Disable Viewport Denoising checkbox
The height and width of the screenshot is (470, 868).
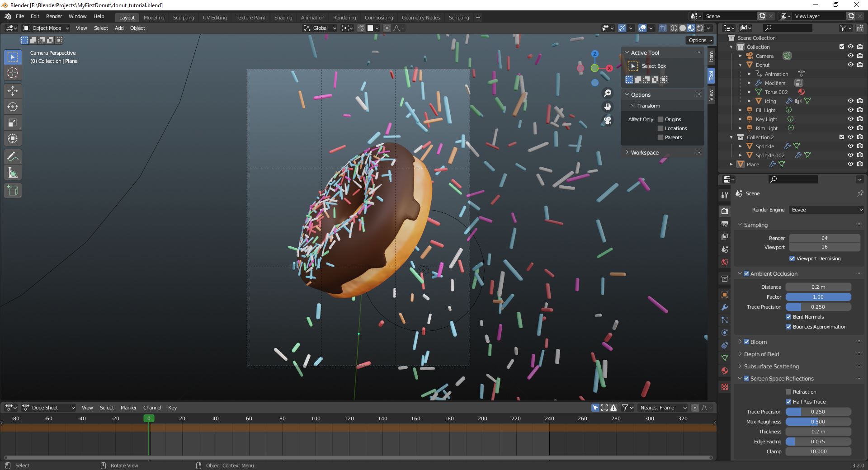tap(792, 258)
